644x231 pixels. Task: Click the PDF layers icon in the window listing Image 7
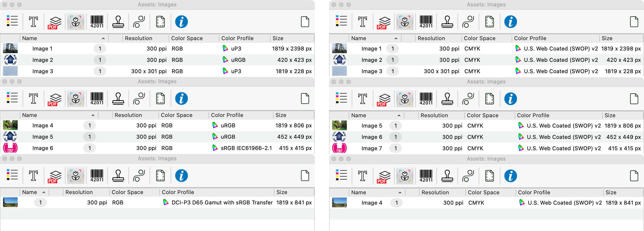tap(383, 99)
